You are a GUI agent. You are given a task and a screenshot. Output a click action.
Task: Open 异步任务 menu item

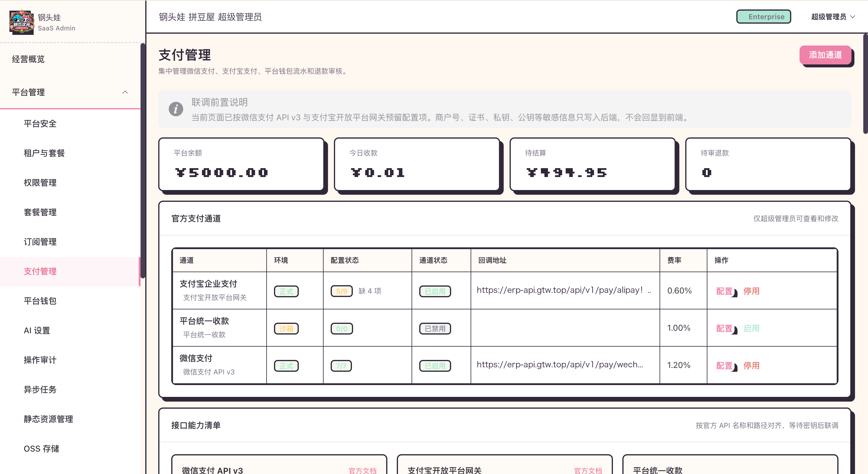tap(70, 389)
